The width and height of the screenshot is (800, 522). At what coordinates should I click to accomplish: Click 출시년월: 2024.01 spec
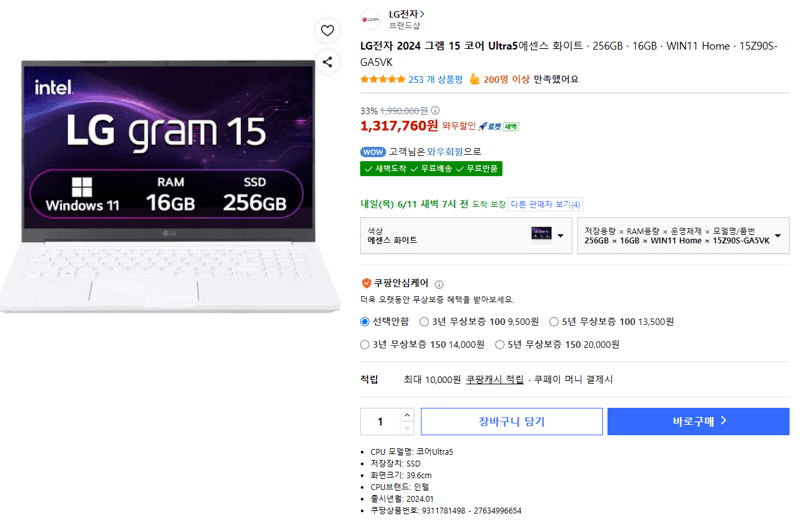click(x=402, y=499)
